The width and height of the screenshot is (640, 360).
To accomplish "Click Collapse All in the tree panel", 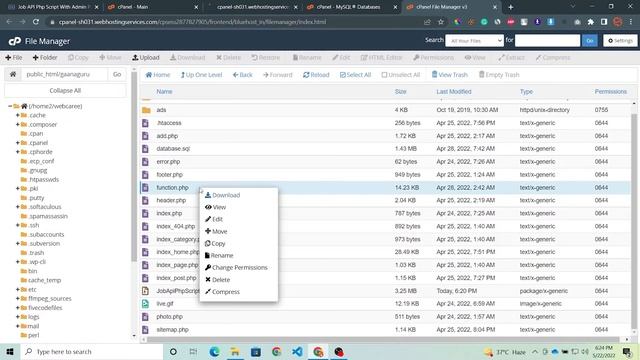I will pyautogui.click(x=65, y=91).
